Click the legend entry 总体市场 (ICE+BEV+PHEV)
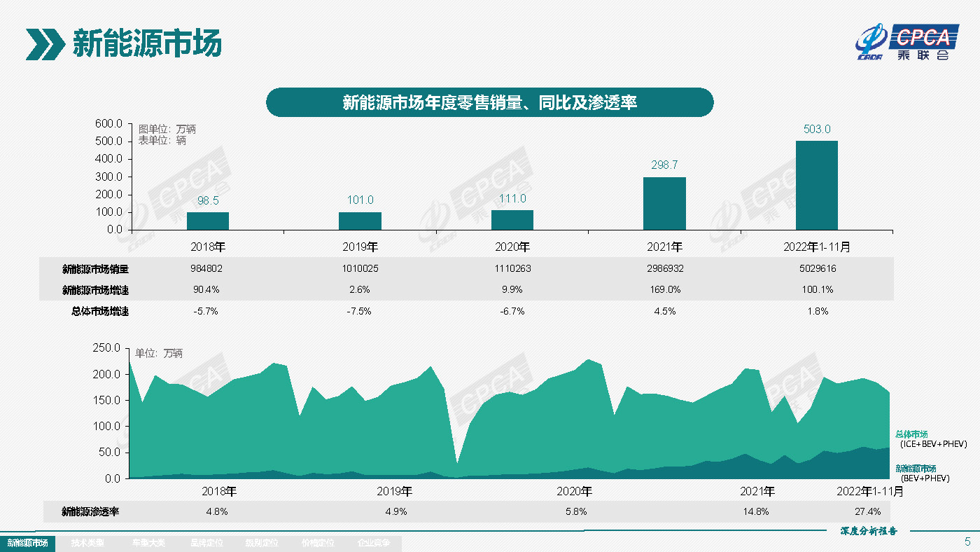 point(931,439)
